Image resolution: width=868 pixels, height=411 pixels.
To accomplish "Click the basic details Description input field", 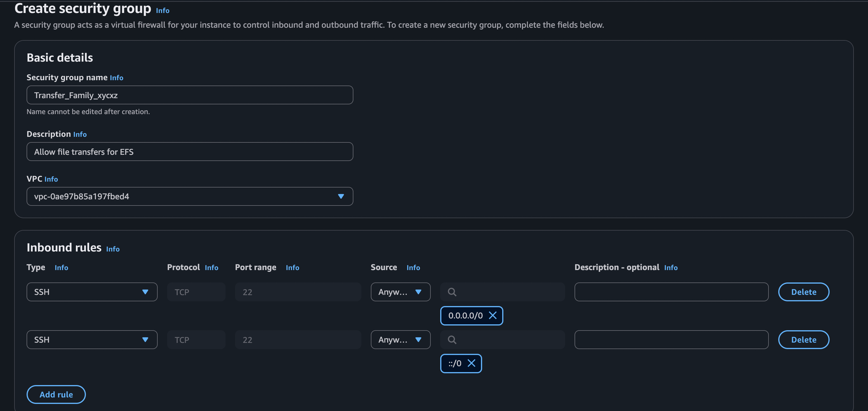I will click(190, 152).
